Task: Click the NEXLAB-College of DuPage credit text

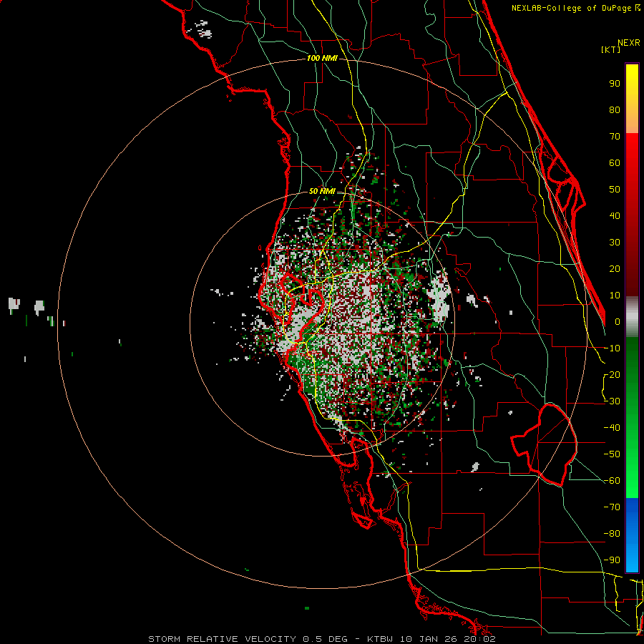Action: pos(571,8)
